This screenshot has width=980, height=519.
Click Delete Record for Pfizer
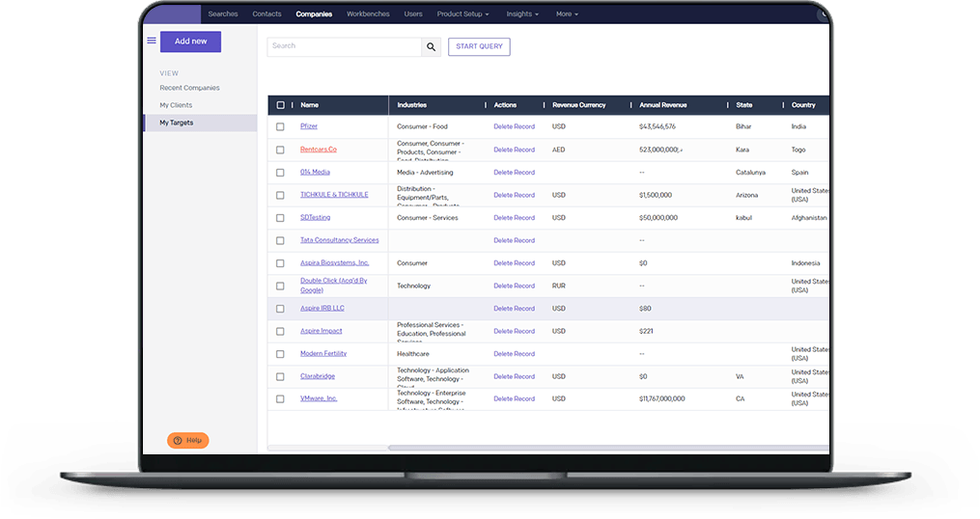[x=514, y=126]
